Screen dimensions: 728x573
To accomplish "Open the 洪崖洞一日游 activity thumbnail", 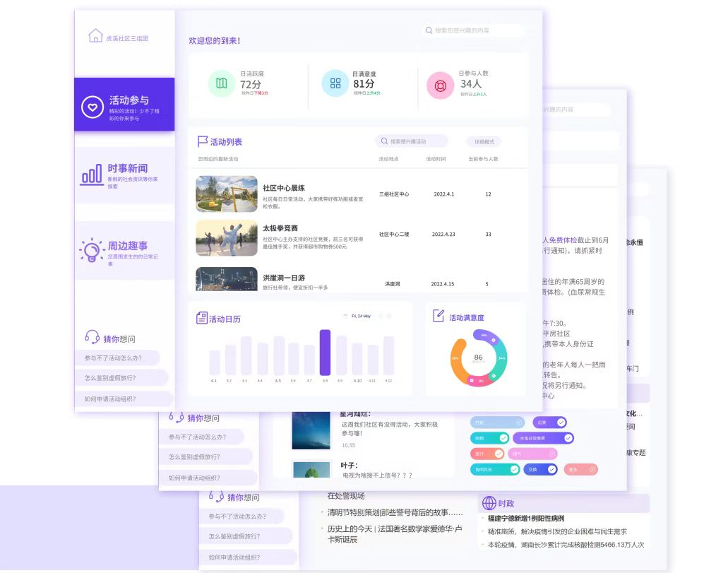I will point(227,279).
